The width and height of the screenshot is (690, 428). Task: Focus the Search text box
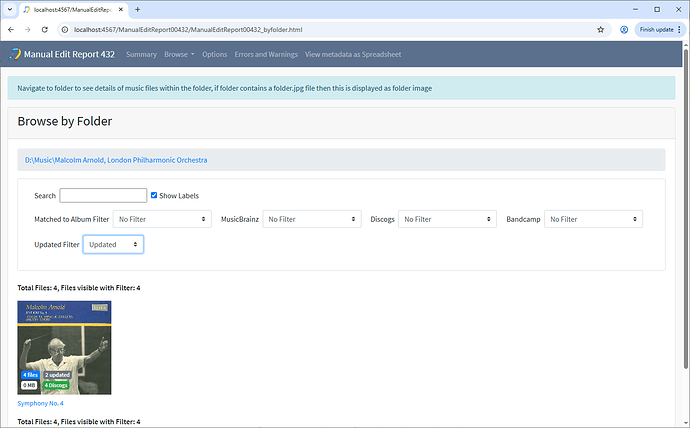[x=103, y=195]
